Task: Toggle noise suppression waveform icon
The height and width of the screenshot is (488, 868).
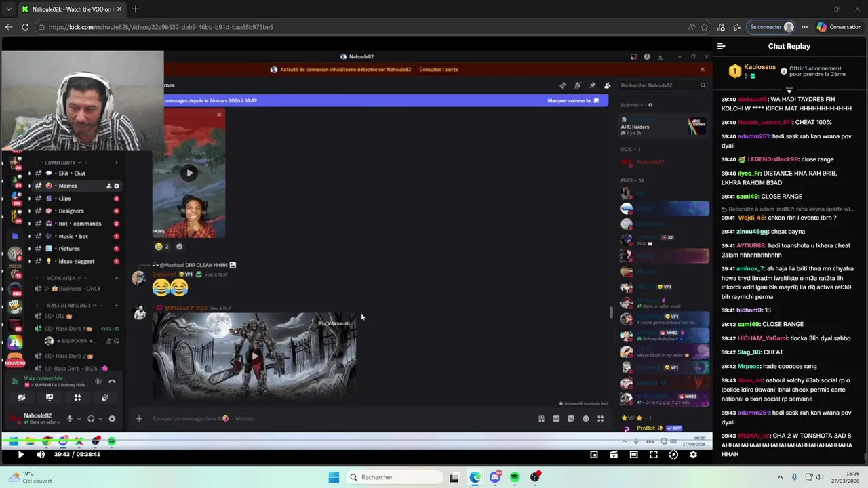Action: [99, 382]
